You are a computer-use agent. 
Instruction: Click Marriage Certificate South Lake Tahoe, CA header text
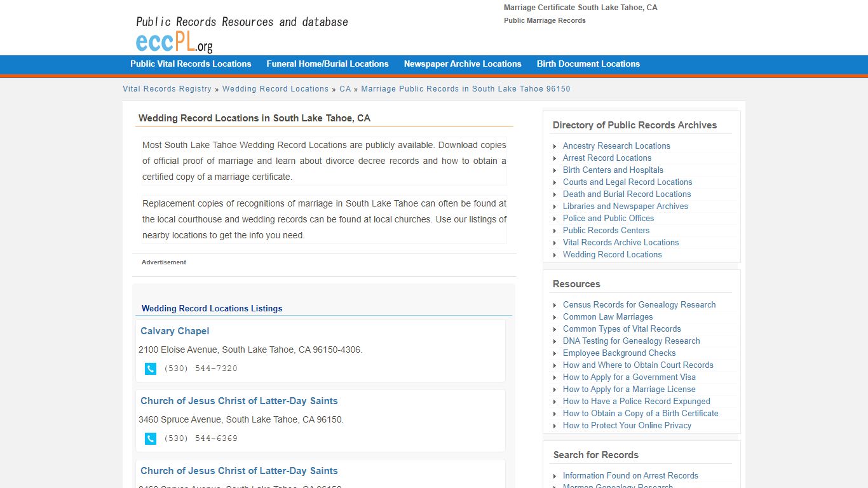(581, 8)
